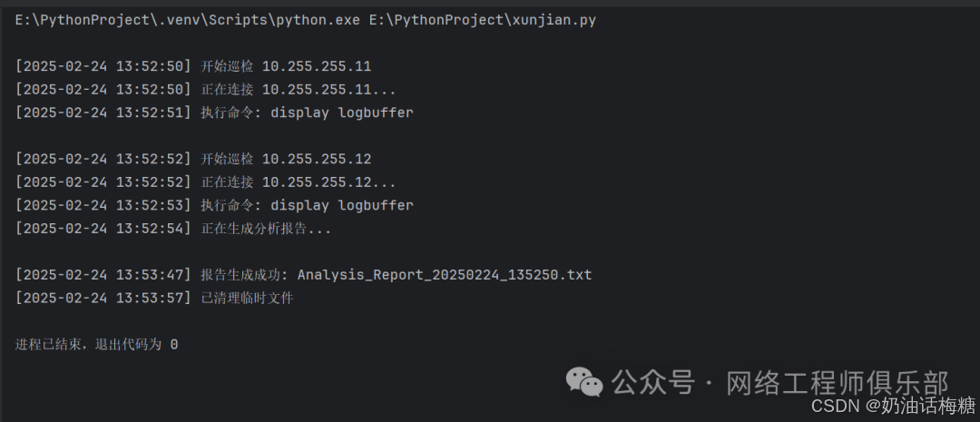Click the 正在生成分析报告... message
Viewport: 980px width, 422px height.
[266, 229]
